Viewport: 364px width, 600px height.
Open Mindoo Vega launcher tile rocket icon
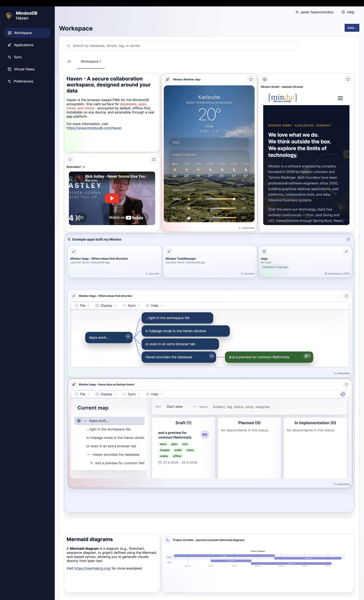pyautogui.click(x=74, y=252)
